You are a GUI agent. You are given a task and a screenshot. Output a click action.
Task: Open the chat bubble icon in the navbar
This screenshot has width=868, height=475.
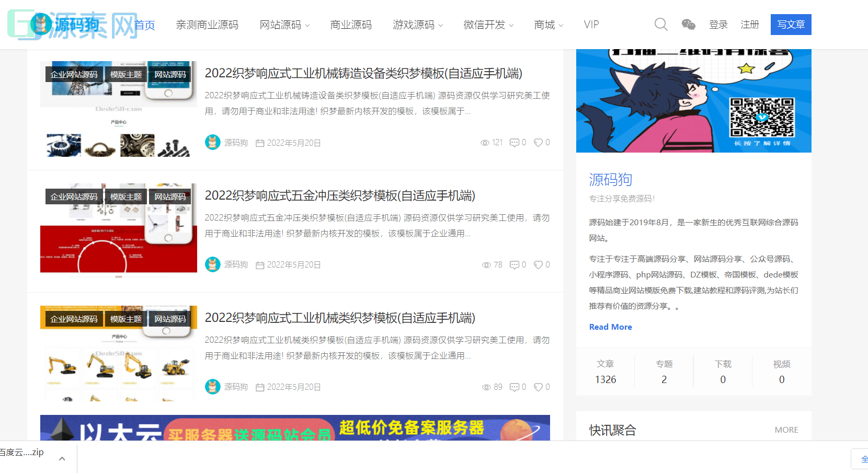(688, 24)
